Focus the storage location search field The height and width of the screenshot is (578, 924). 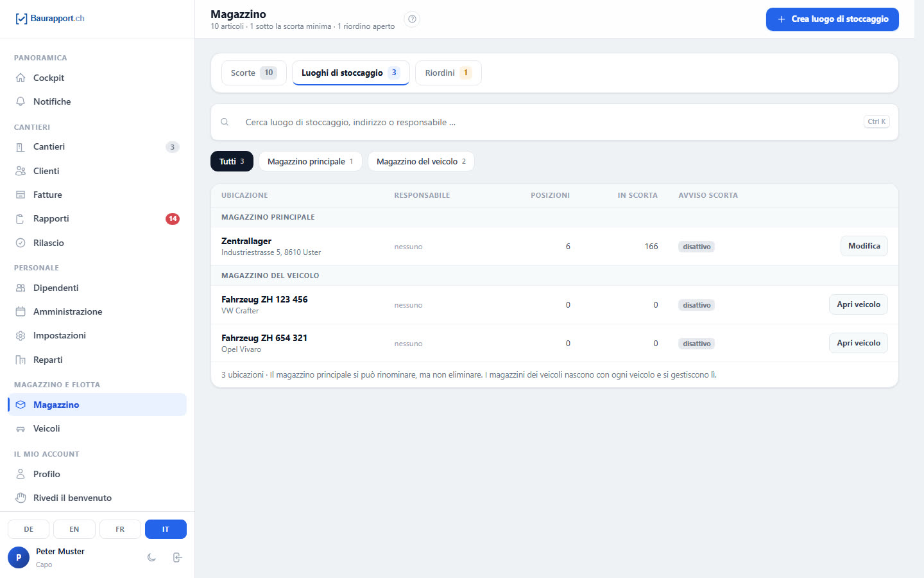point(554,122)
